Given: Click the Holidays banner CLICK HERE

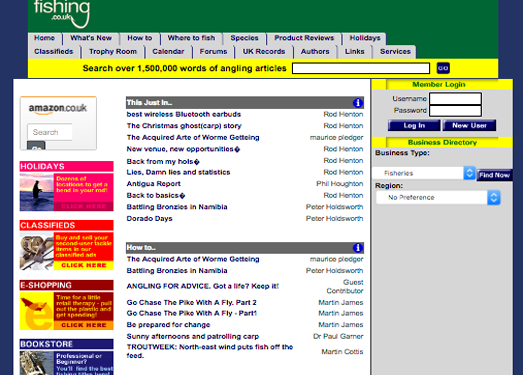Looking at the screenshot, I should pos(84,207).
